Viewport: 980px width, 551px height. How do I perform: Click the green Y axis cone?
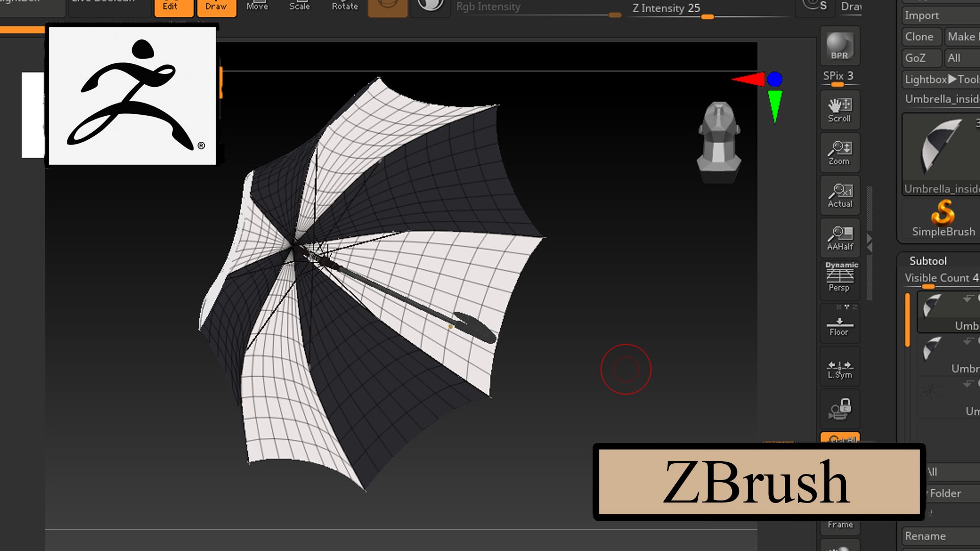(775, 106)
